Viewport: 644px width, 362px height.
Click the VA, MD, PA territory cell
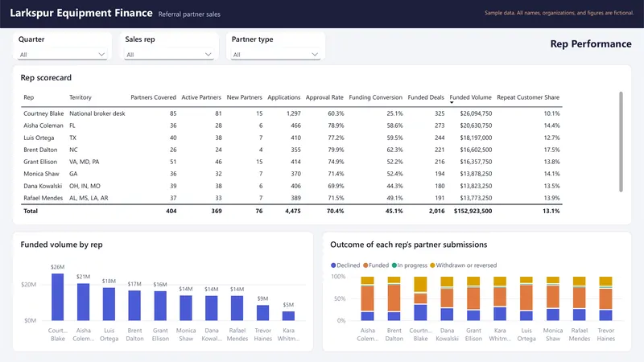85,162
